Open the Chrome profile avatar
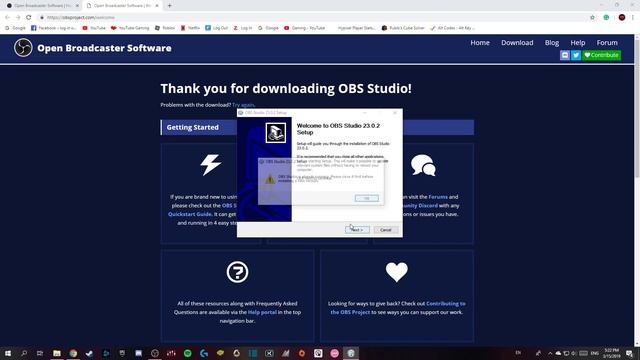 click(x=622, y=18)
